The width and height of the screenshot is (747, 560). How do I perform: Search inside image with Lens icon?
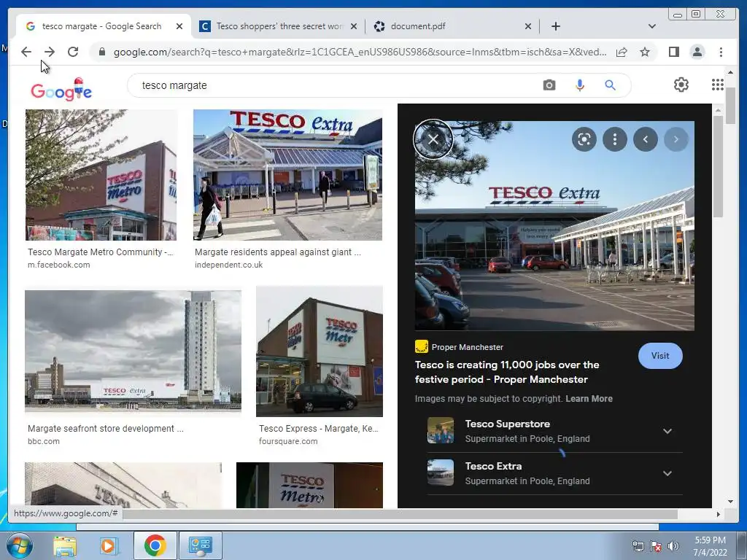coord(584,139)
